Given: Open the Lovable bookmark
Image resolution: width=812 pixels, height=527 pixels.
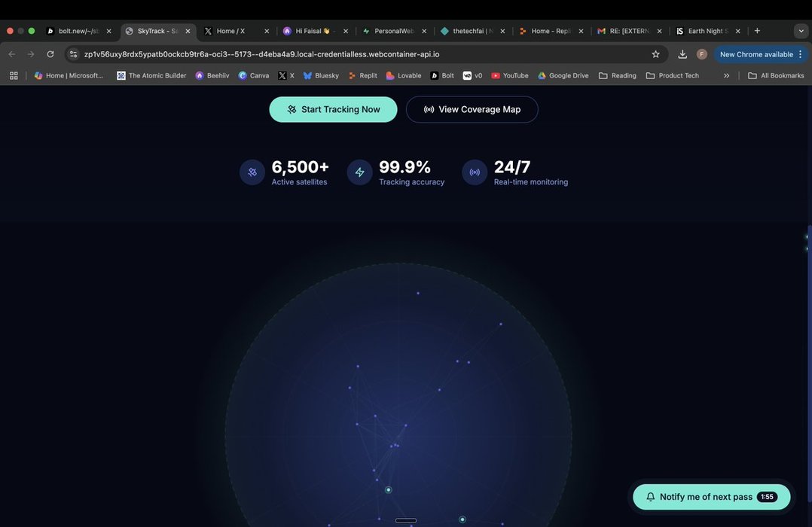Looking at the screenshot, I should [x=404, y=75].
